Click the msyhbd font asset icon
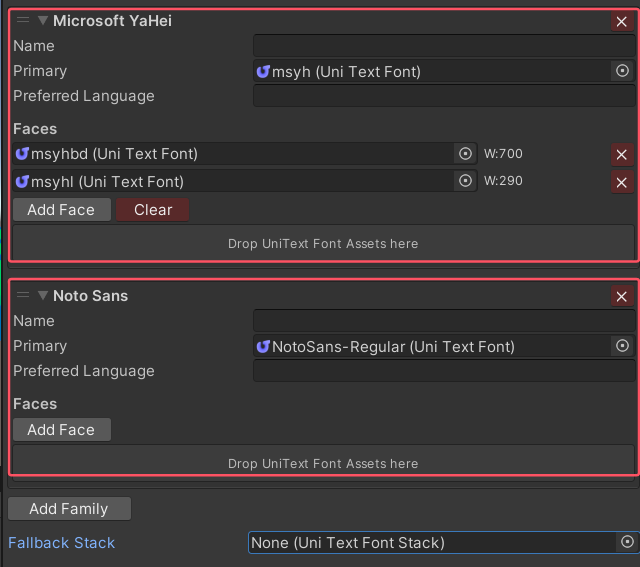The width and height of the screenshot is (640, 567). (x=22, y=153)
